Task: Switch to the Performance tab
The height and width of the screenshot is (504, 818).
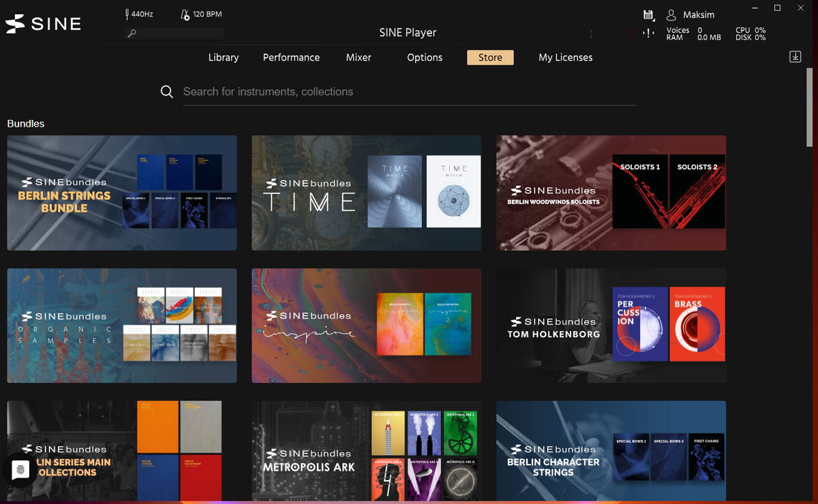Action: 291,57
